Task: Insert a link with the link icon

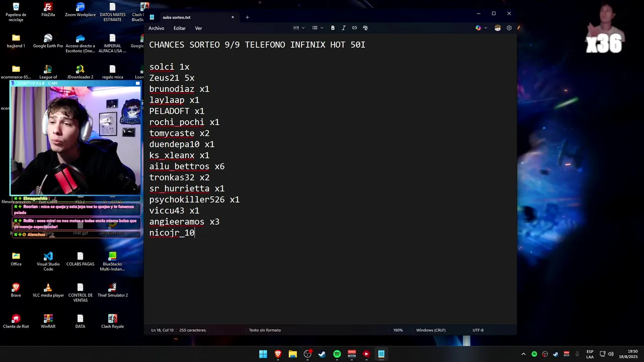Action: [x=354, y=28]
